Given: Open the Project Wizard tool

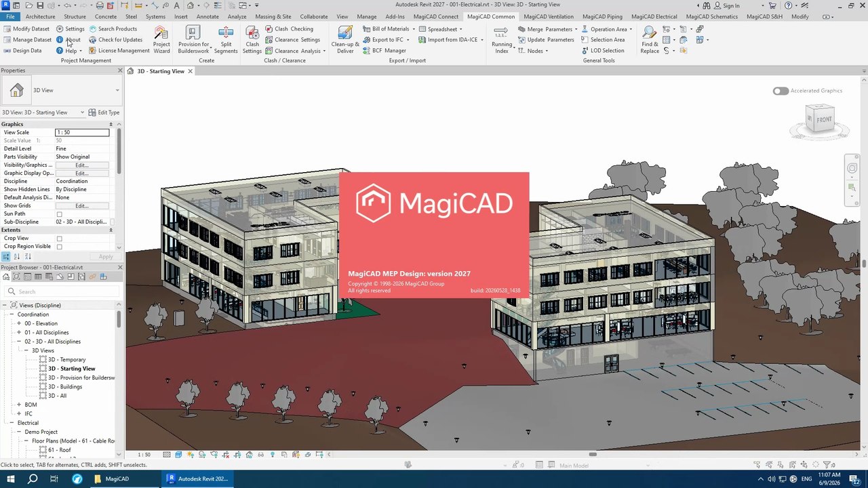Looking at the screenshot, I should (x=161, y=39).
